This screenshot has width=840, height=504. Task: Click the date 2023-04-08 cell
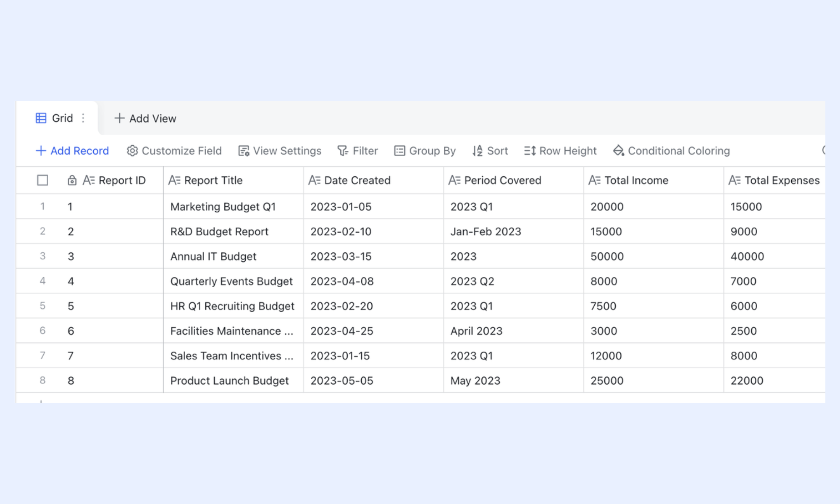tap(373, 281)
